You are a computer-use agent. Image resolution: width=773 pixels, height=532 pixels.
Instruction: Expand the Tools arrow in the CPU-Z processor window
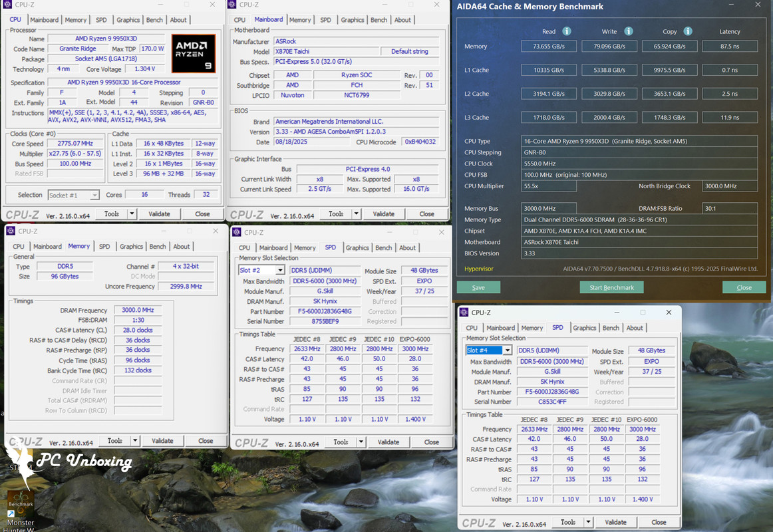point(132,213)
